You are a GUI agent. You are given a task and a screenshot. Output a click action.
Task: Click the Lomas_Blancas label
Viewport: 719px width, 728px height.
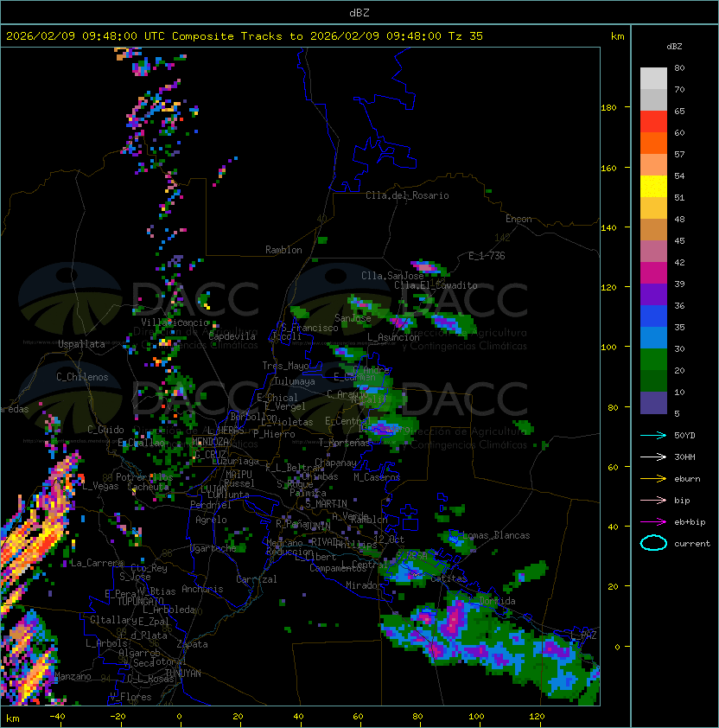tap(496, 535)
